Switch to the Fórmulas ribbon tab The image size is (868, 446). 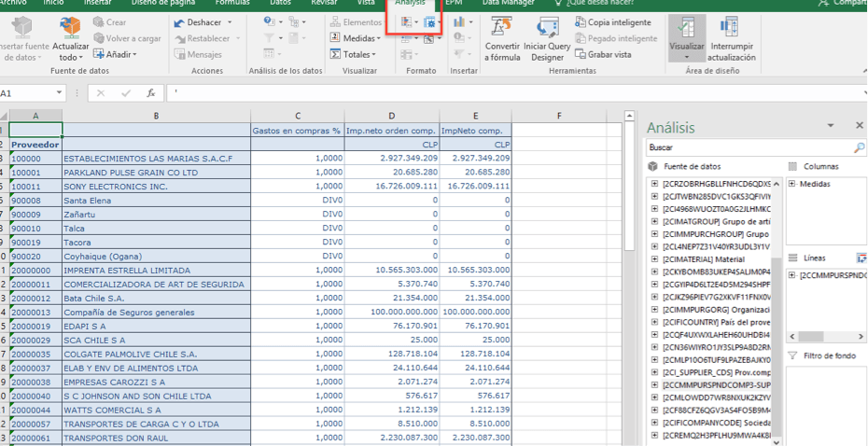click(x=232, y=3)
